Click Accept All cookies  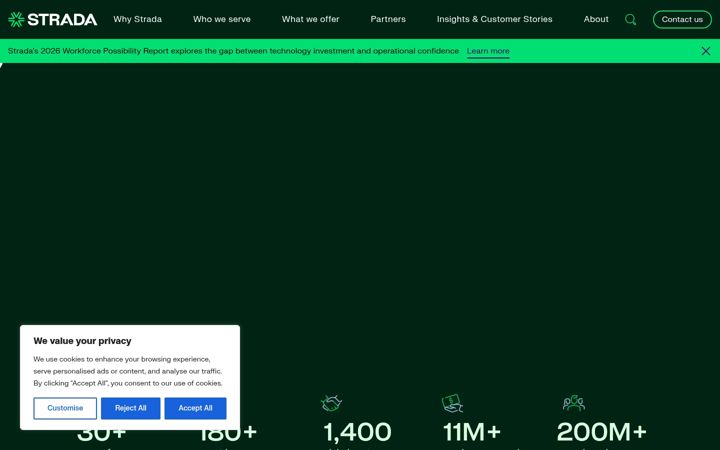pyautogui.click(x=195, y=408)
